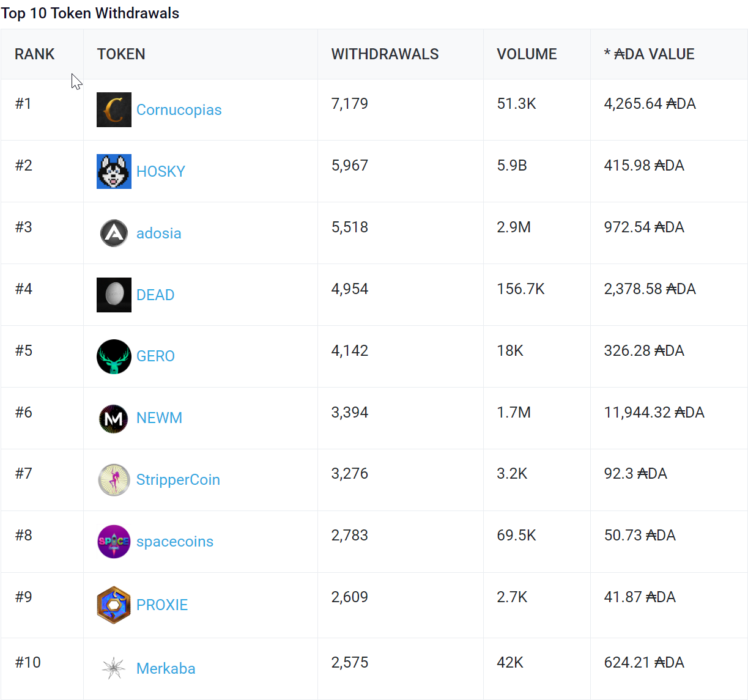Screen dimensions: 748x700
Task: Open the GERO token link
Action: coord(155,356)
